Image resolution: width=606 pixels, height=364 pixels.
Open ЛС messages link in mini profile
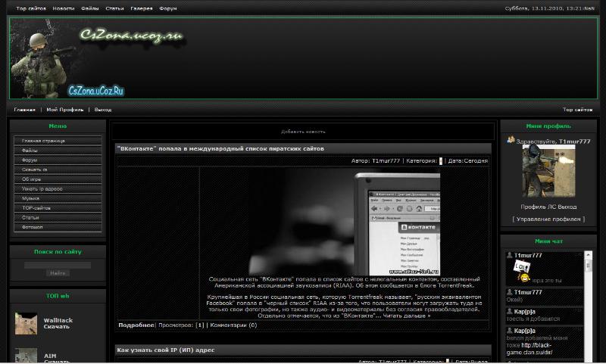pos(551,207)
